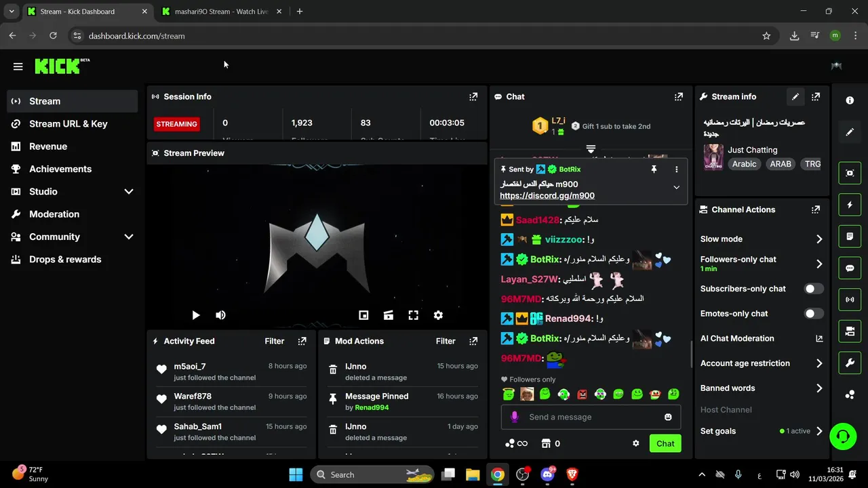Image resolution: width=868 pixels, height=488 pixels.
Task: Click the Just Chatting category thumbnail
Action: tap(713, 157)
